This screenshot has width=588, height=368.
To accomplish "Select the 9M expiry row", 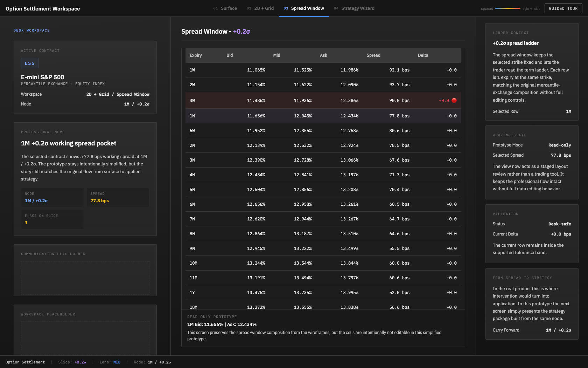I will click(x=323, y=248).
